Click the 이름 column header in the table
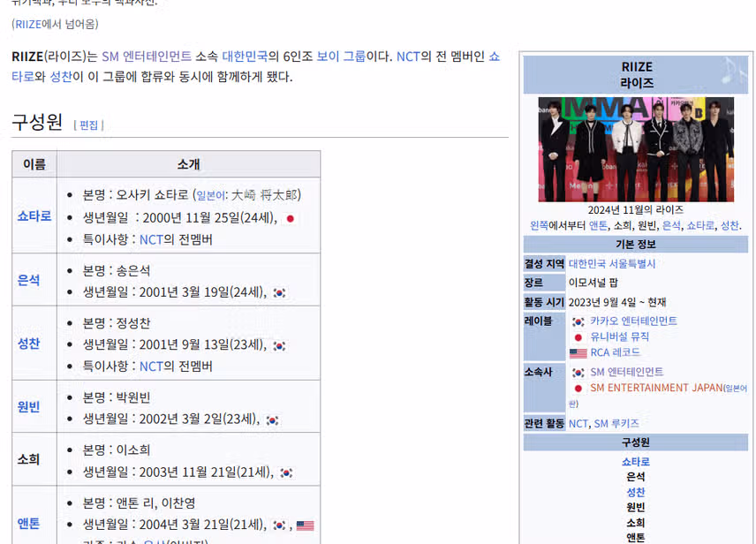756x544 pixels. coord(34,164)
